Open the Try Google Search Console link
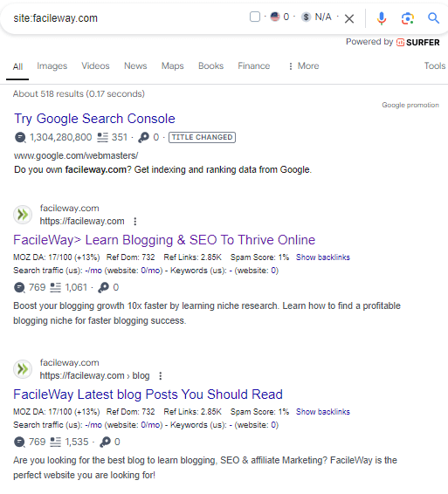 coord(94,119)
